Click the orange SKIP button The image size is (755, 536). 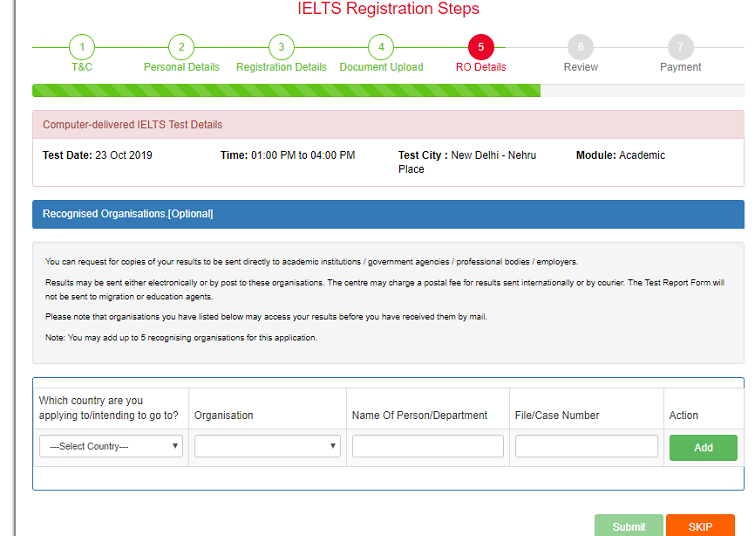(700, 525)
